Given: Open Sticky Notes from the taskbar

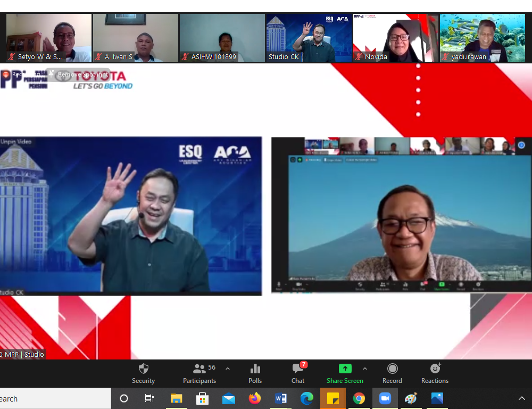Looking at the screenshot, I should click(x=333, y=398).
